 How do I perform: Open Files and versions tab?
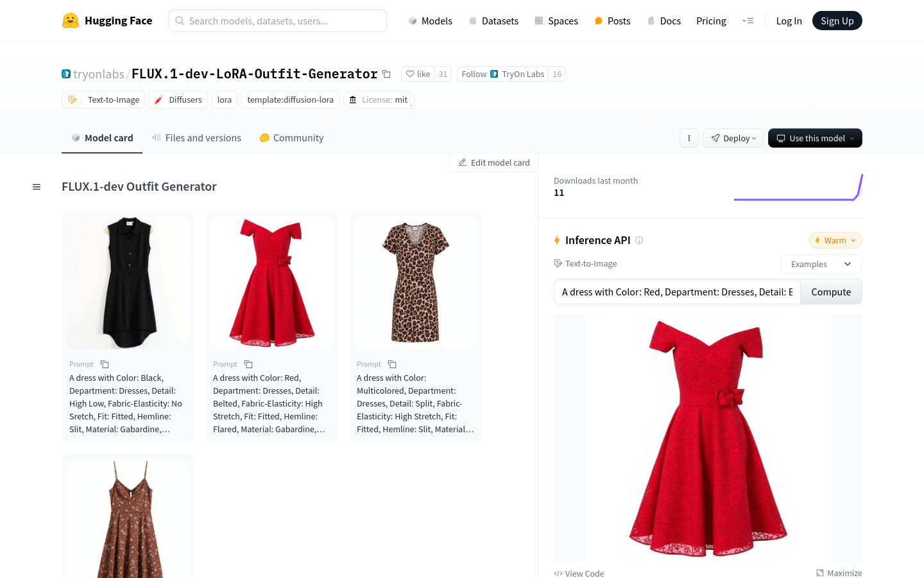tap(196, 138)
